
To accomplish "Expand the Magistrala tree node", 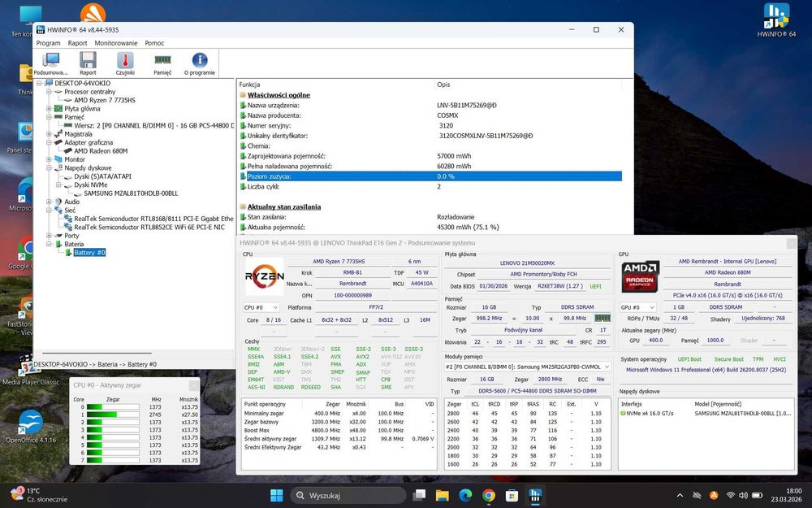I will click(50, 134).
